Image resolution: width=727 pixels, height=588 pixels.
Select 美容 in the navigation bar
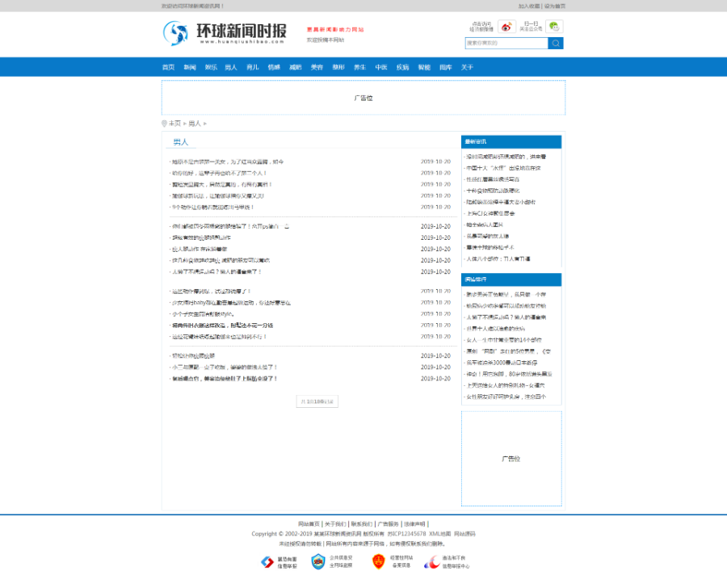[x=317, y=67]
